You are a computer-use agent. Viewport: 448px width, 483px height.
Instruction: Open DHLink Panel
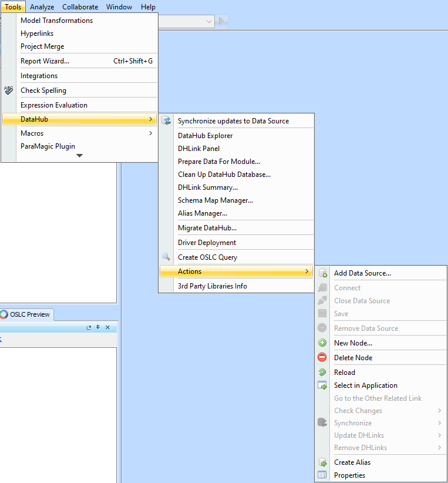pyautogui.click(x=237, y=149)
